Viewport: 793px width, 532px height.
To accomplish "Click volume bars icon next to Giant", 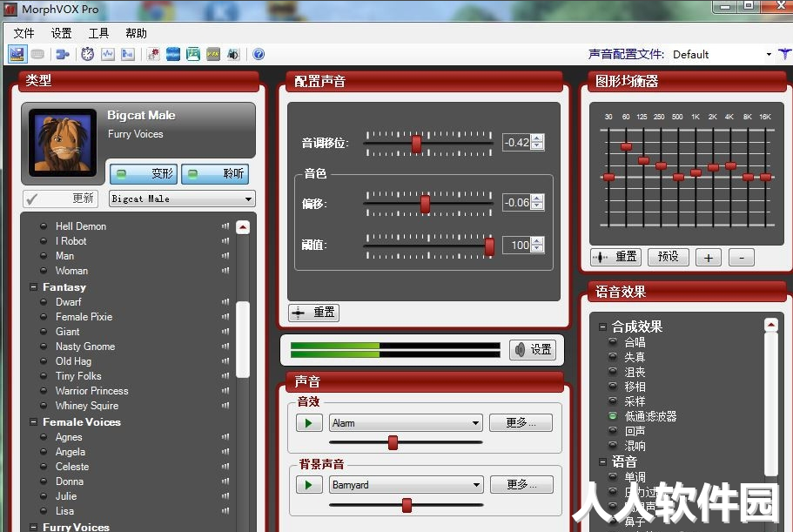I will [225, 332].
